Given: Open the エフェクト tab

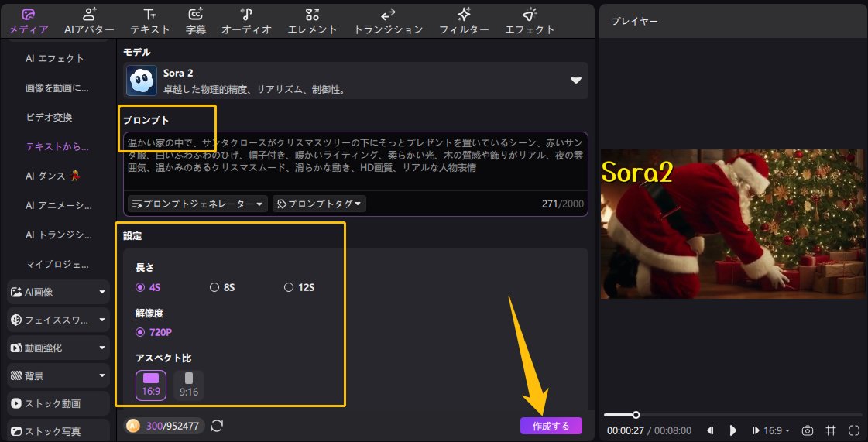Looking at the screenshot, I should (x=530, y=22).
